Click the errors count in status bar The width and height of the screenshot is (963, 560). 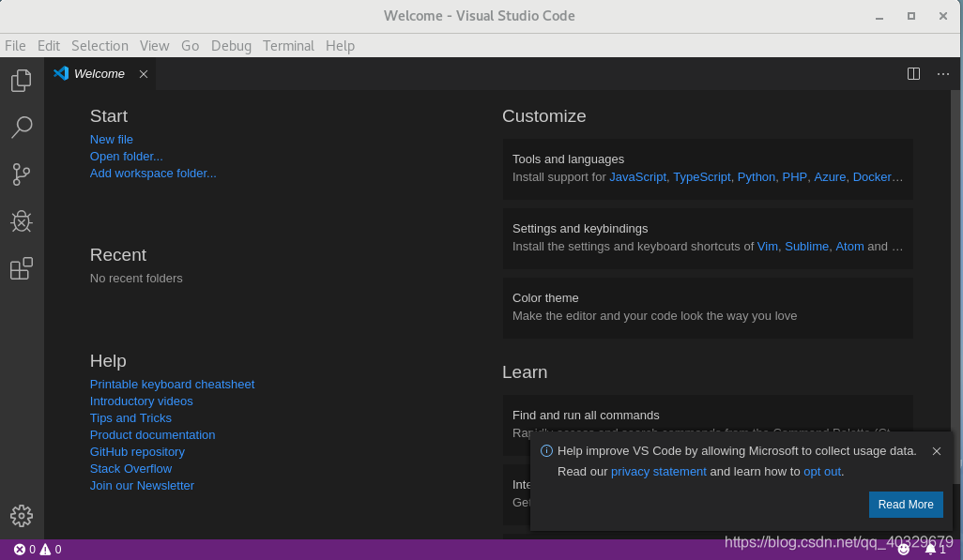pos(24,550)
